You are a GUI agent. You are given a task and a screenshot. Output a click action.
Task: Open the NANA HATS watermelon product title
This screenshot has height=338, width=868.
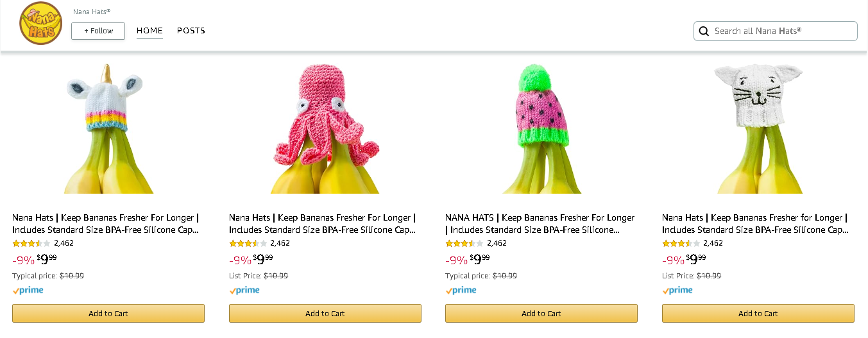540,224
